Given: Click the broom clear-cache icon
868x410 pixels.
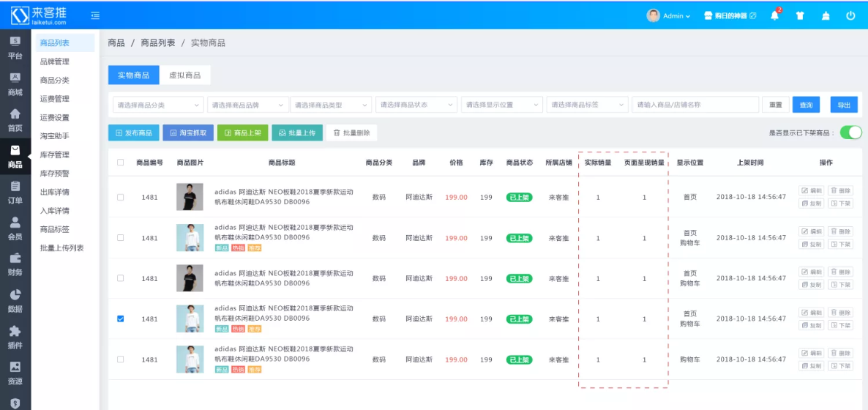Looking at the screenshot, I should pyautogui.click(x=826, y=15).
